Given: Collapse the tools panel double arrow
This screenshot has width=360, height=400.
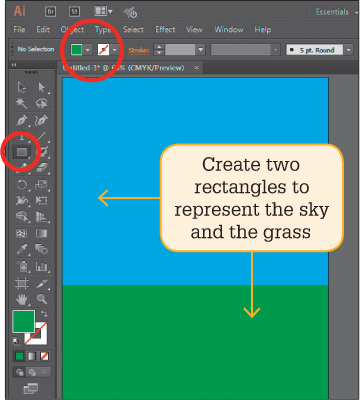Looking at the screenshot, I should pos(14,65).
